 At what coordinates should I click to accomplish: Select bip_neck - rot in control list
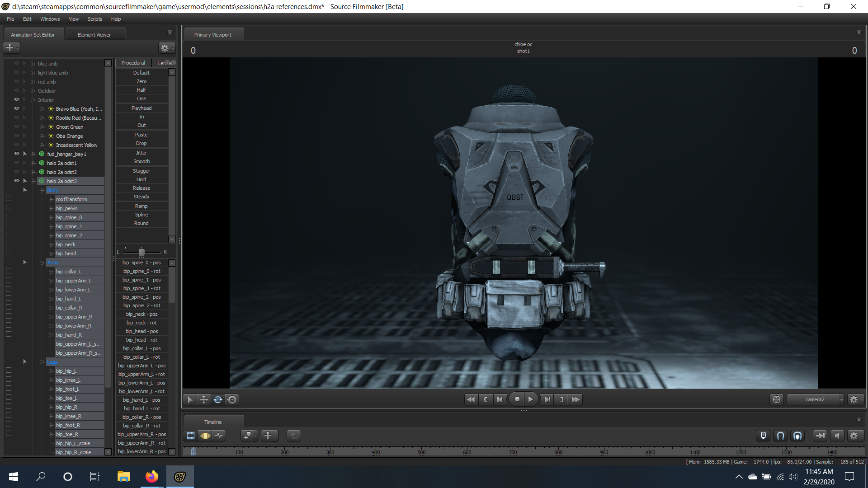(142, 323)
